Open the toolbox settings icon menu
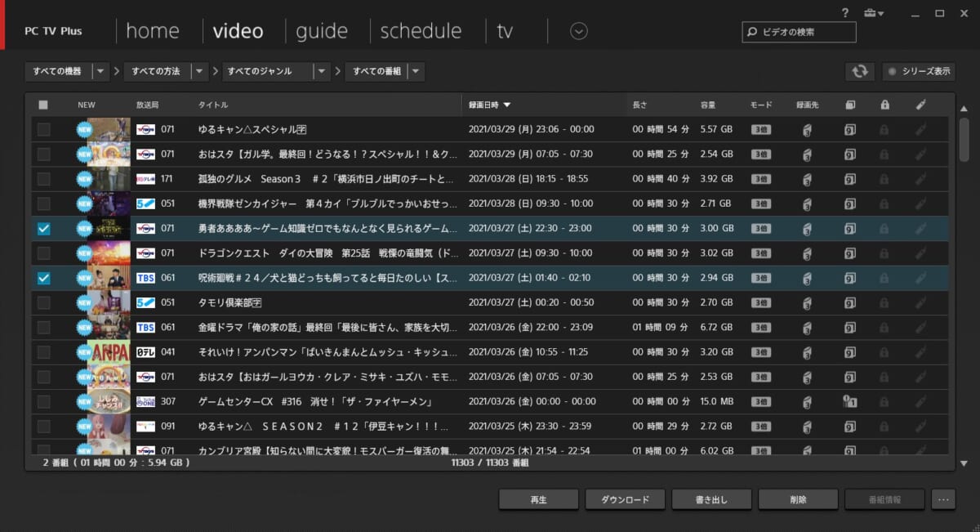This screenshot has height=532, width=980. click(x=873, y=13)
